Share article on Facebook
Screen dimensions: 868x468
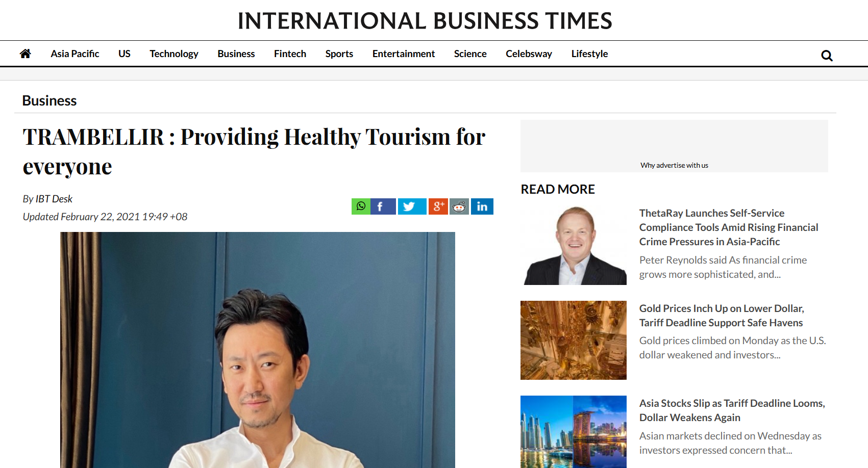(383, 206)
